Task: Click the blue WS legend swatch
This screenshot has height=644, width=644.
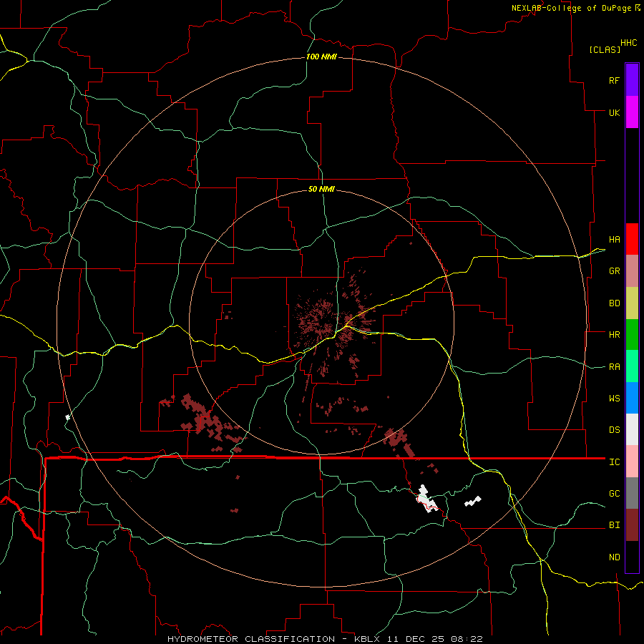Action: pos(632,398)
